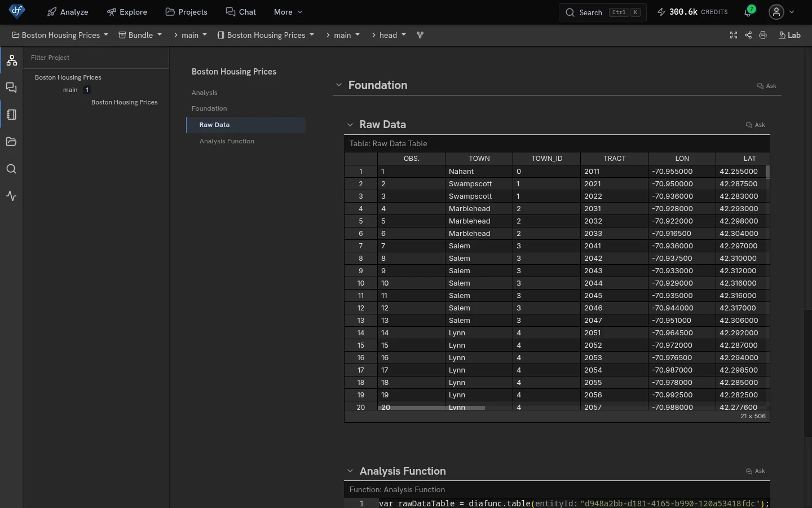
Task: Open the Explore menu
Action: tap(127, 12)
